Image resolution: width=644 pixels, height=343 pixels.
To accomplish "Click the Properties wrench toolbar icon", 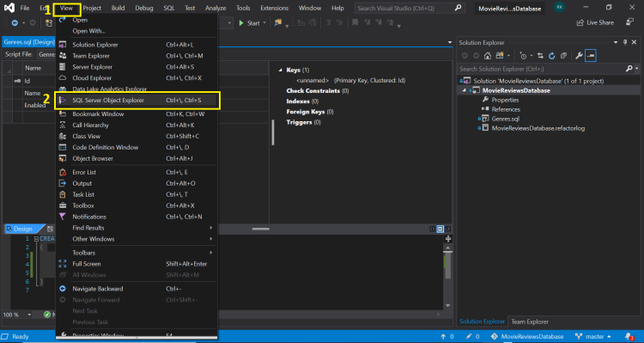I will (579, 56).
